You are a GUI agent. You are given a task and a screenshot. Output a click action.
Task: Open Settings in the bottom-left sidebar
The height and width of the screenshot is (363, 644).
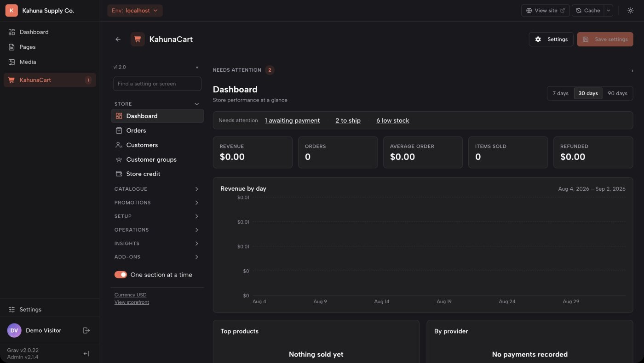pos(50,309)
